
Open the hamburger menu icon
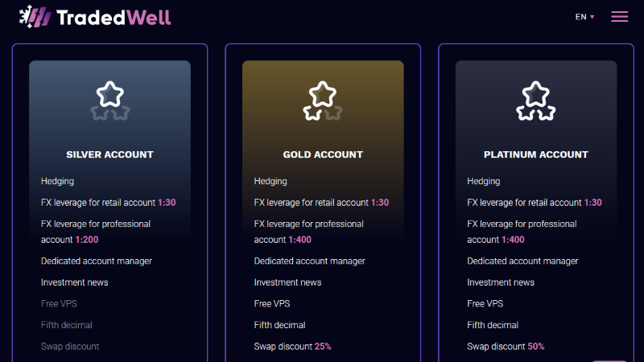619,17
